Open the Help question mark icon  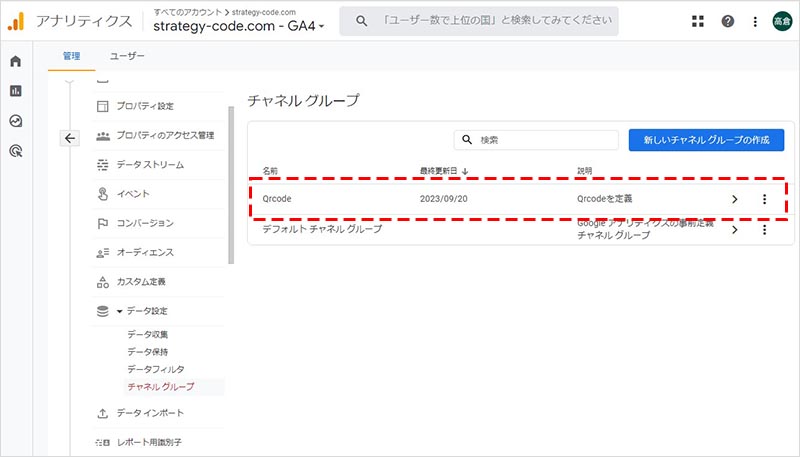click(727, 21)
